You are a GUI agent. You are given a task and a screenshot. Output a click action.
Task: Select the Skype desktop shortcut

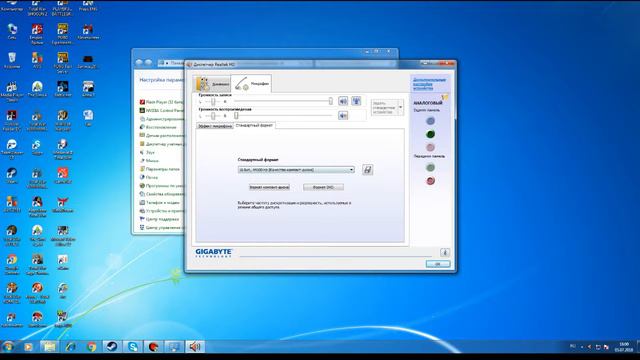click(x=37, y=147)
